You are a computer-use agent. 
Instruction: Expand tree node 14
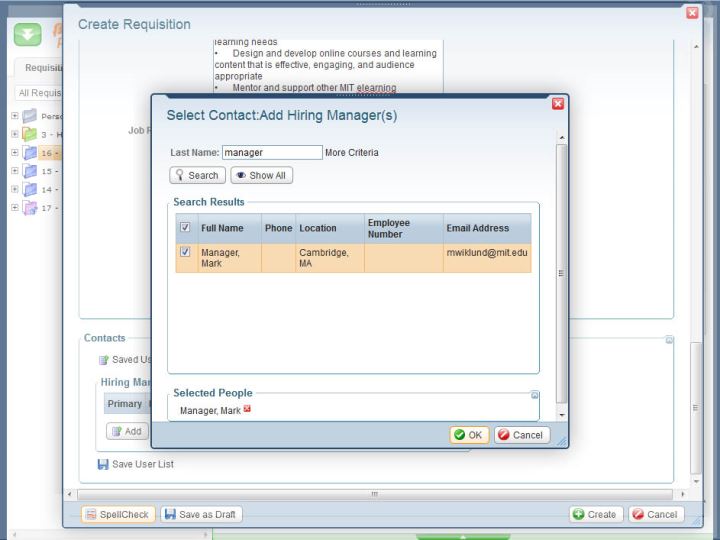click(x=15, y=189)
